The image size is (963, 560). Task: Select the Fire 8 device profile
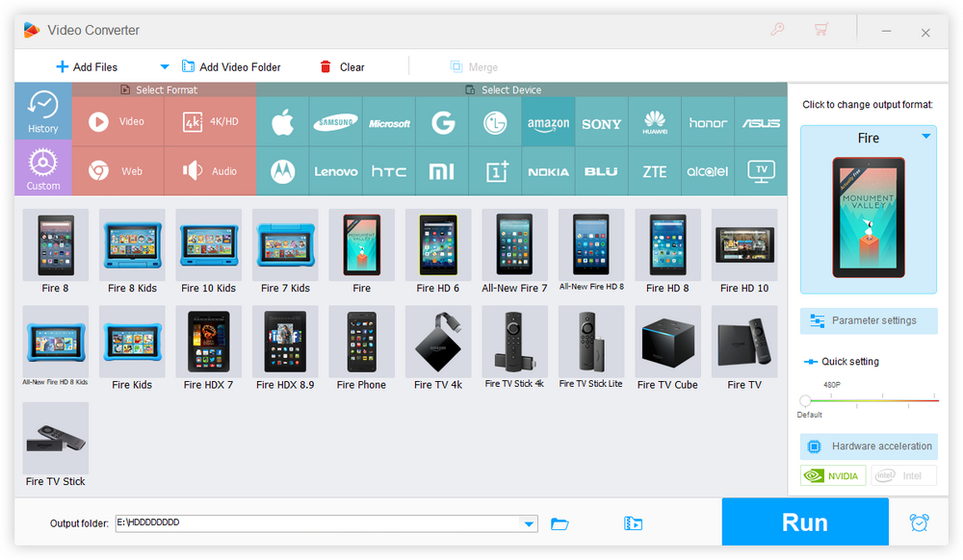pos(55,252)
